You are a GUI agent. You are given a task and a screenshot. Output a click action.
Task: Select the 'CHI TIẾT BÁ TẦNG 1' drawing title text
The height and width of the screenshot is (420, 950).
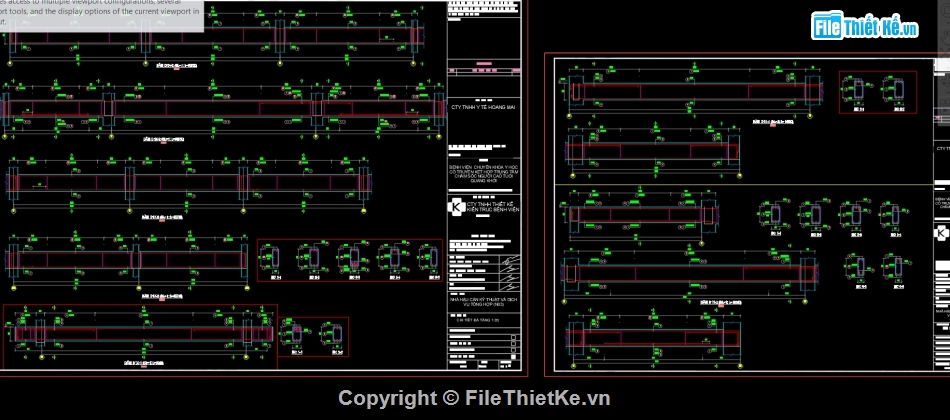(476, 321)
